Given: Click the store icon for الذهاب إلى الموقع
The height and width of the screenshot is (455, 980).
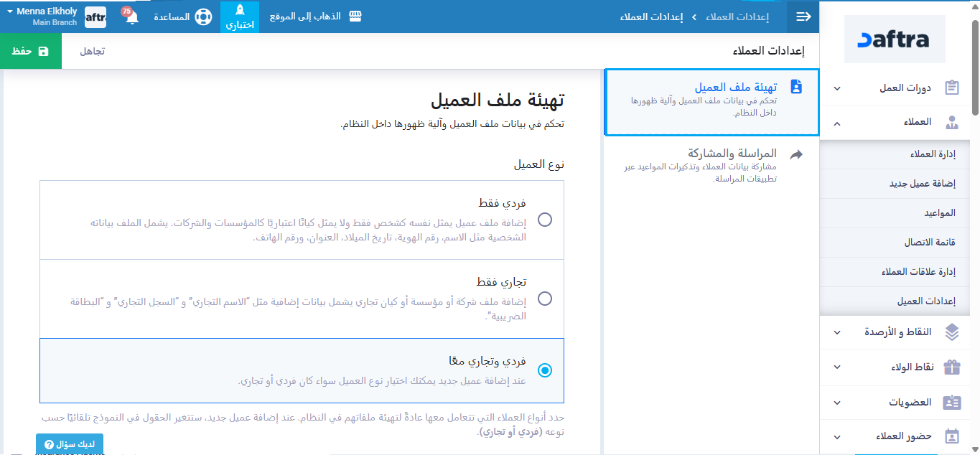Looking at the screenshot, I should tap(355, 17).
